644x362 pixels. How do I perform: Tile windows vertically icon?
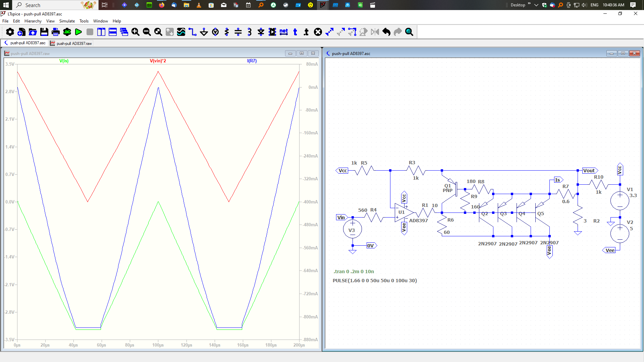point(101,32)
